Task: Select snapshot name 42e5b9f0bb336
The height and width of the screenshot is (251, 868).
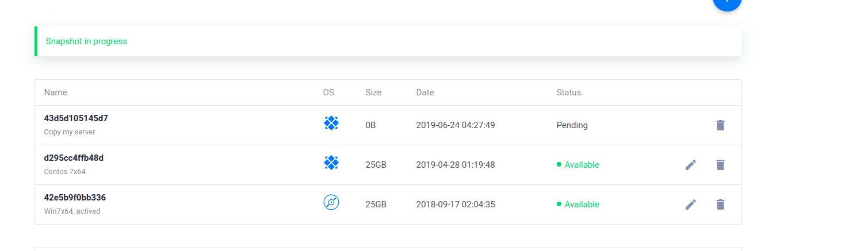Action: click(x=75, y=198)
